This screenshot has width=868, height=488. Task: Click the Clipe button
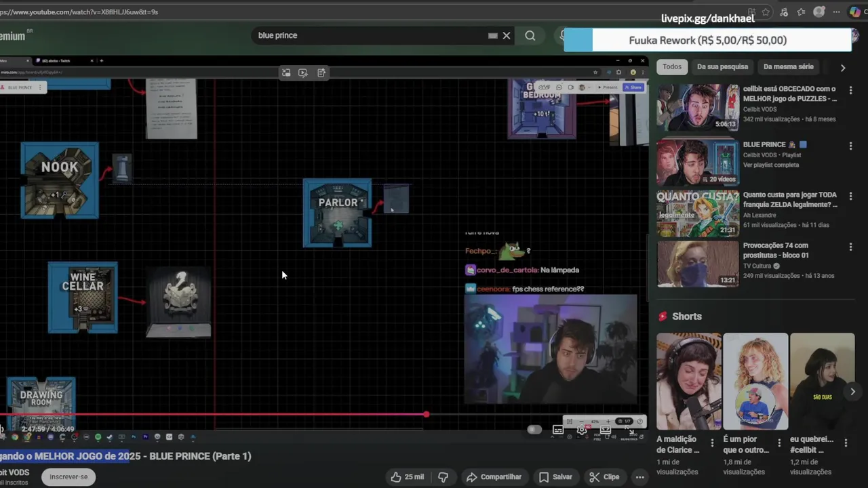coord(604,477)
